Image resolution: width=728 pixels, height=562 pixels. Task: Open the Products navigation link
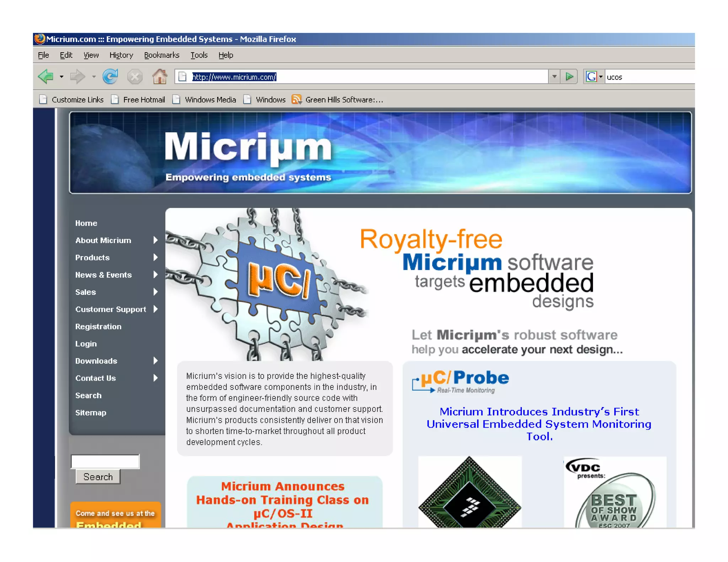click(x=92, y=258)
